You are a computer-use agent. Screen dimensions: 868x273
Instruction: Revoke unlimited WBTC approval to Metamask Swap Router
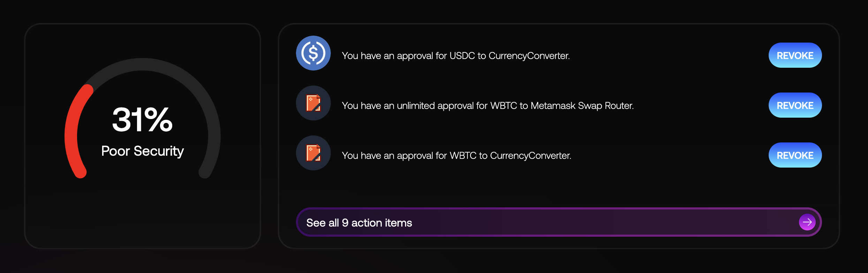[x=795, y=105]
